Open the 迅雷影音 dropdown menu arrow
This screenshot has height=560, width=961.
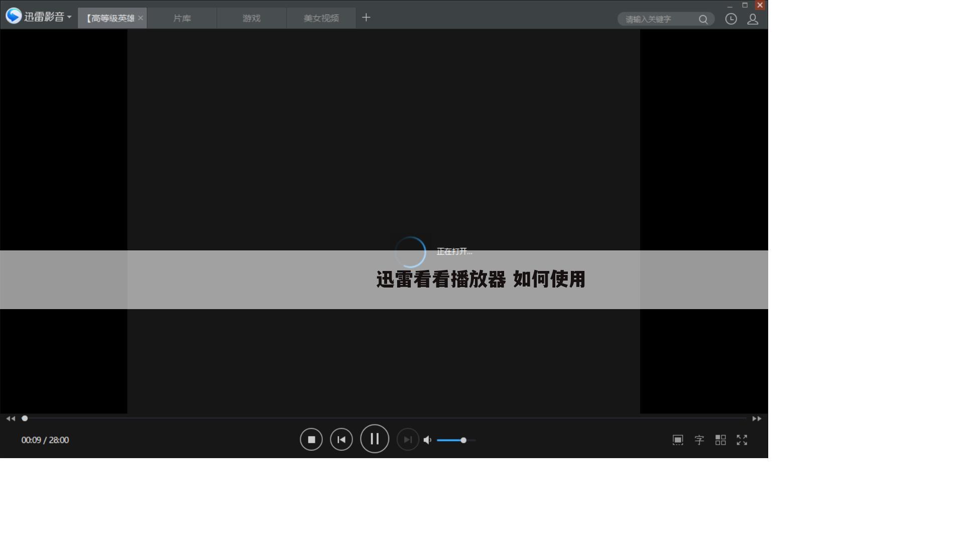(70, 17)
